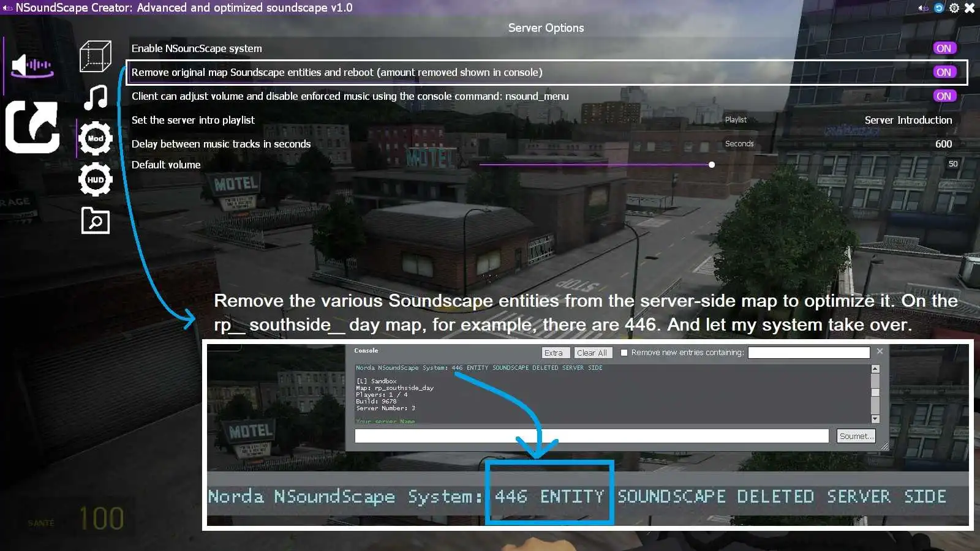Click the volume indicator in the title bar

923,8
